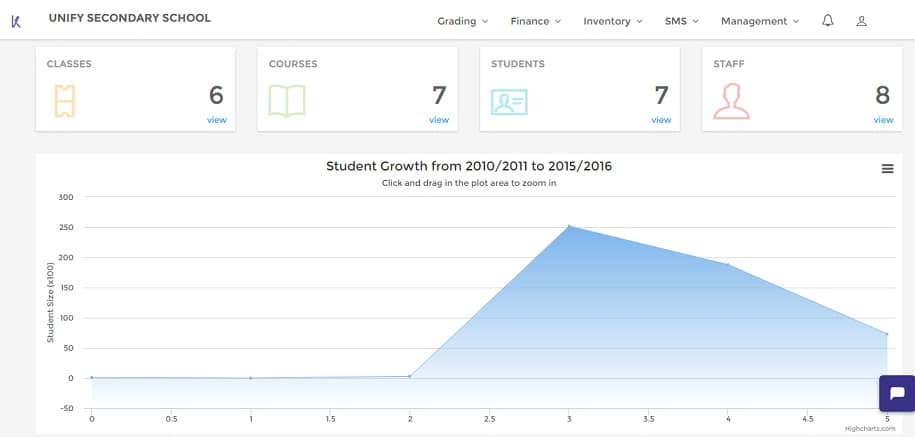Click the peak data point at 250
Viewport: 915px width, 437px height.
(x=569, y=226)
